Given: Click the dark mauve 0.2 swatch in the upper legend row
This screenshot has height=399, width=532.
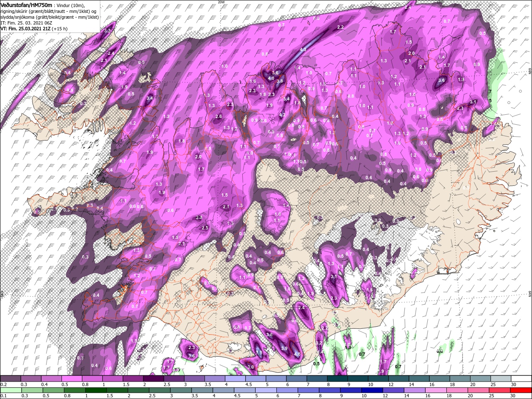Looking at the screenshot, I should (x=10, y=379).
